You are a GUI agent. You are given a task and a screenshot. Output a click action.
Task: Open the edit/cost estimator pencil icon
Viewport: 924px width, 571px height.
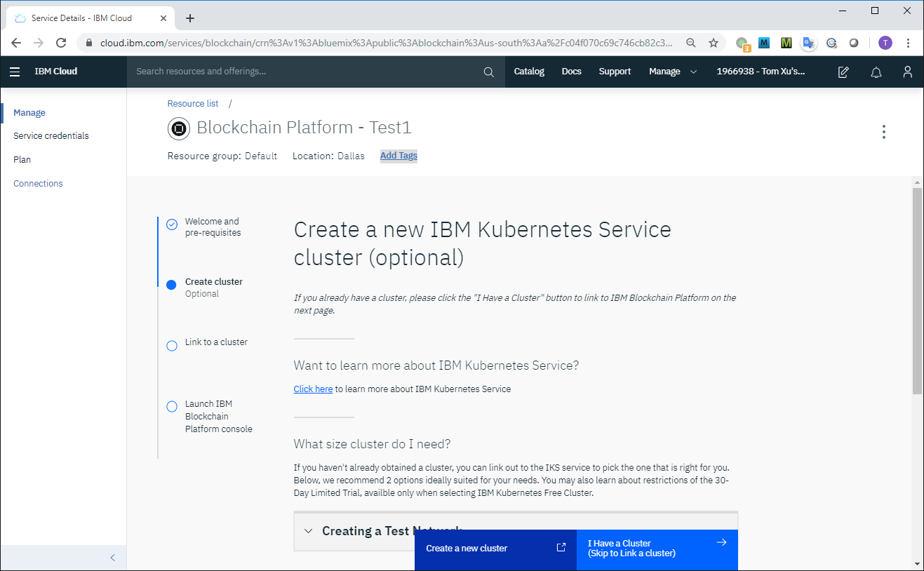click(x=844, y=72)
